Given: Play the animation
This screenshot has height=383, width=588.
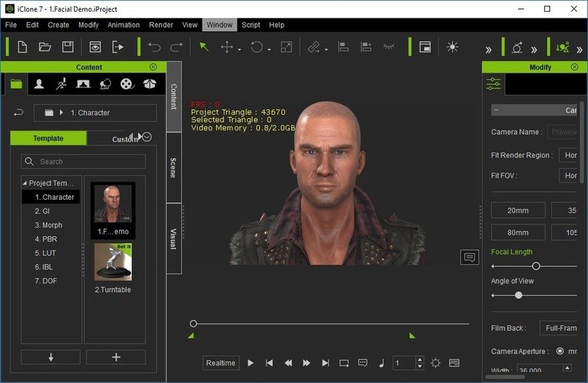Looking at the screenshot, I should click(x=250, y=363).
